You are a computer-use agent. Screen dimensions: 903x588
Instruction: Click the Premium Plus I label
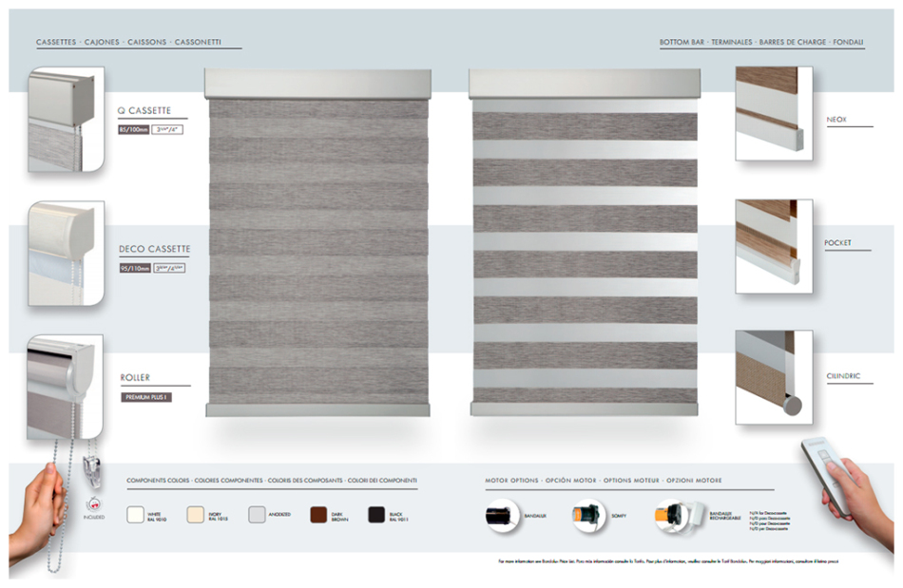click(x=146, y=397)
